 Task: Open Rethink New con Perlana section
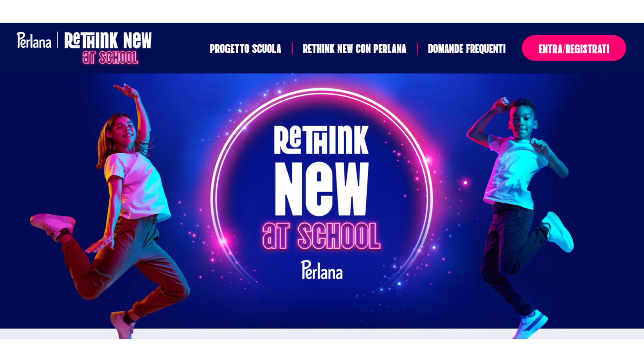tap(354, 49)
